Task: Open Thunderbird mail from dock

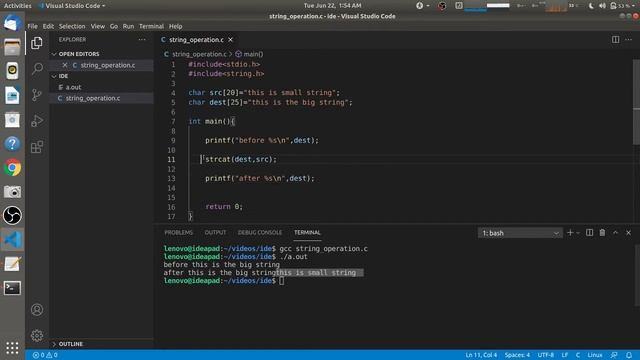Action: click(x=12, y=23)
